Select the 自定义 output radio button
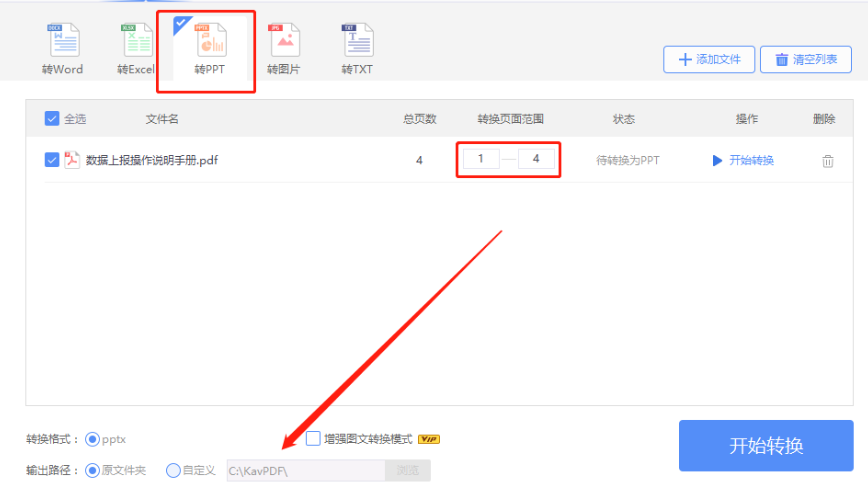Viewport: 868px width, 499px height. point(173,470)
